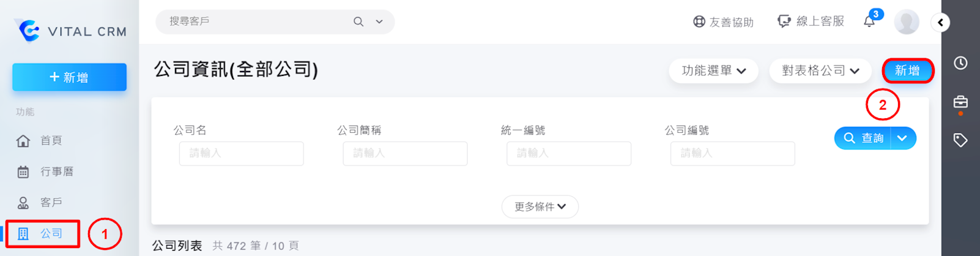980x256 pixels.
Task: Open user profile avatar
Action: 906,22
